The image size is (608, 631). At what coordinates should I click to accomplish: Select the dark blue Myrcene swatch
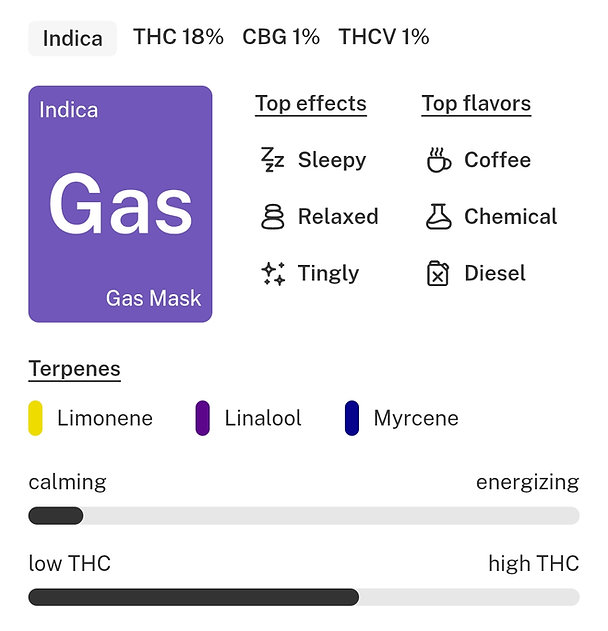point(352,418)
